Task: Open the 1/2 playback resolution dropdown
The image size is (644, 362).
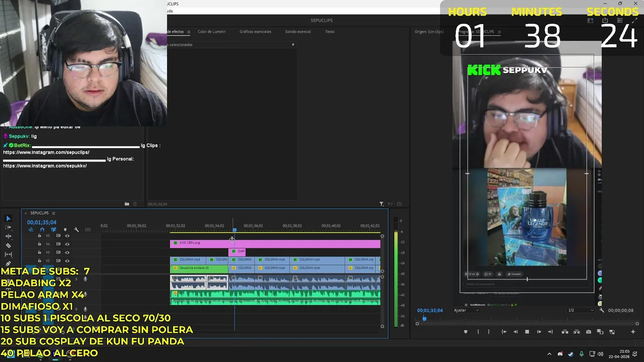Action: [581, 310]
